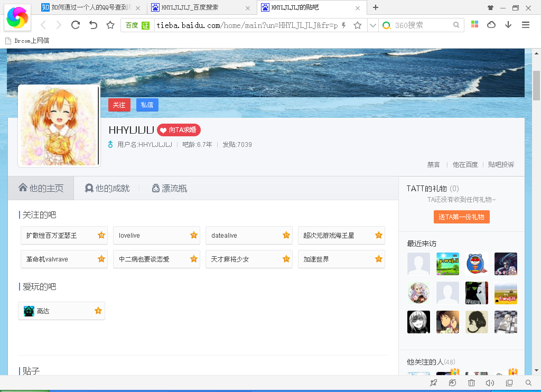Switch to the 知乎 QQ号 tab
Image resolution: width=541 pixels, height=392 pixels.
[x=91, y=7]
